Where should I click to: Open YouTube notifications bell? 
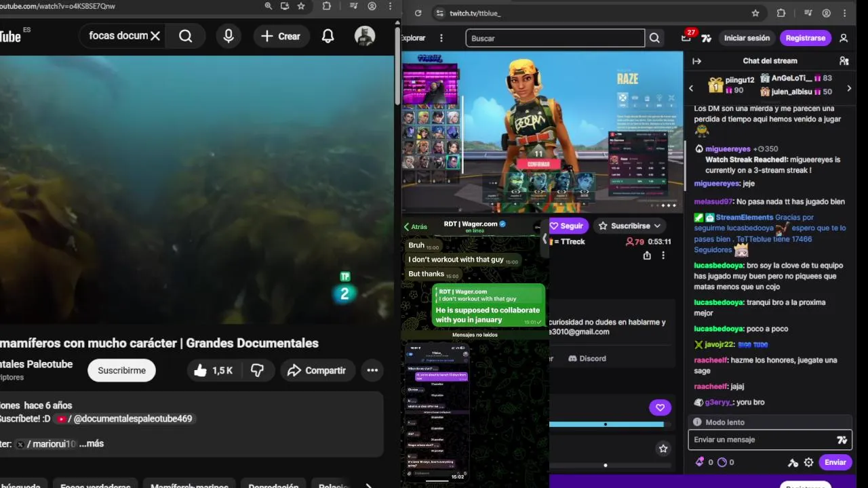tap(328, 36)
